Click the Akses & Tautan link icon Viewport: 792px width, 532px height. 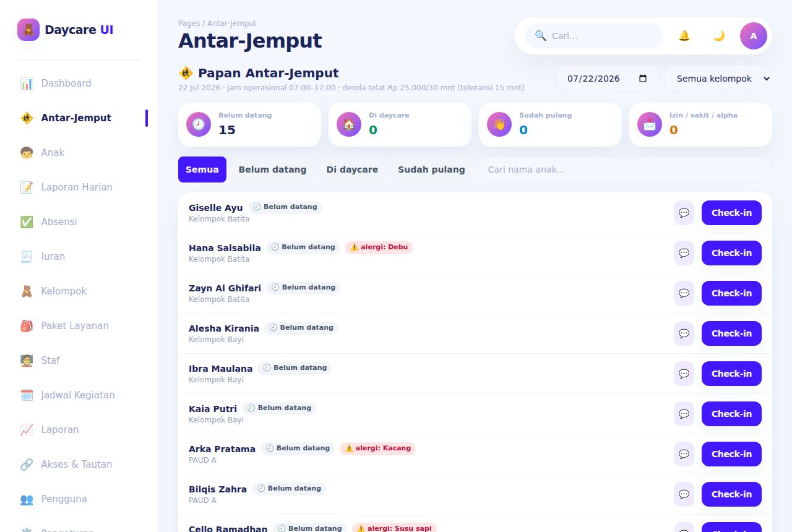tap(27, 465)
